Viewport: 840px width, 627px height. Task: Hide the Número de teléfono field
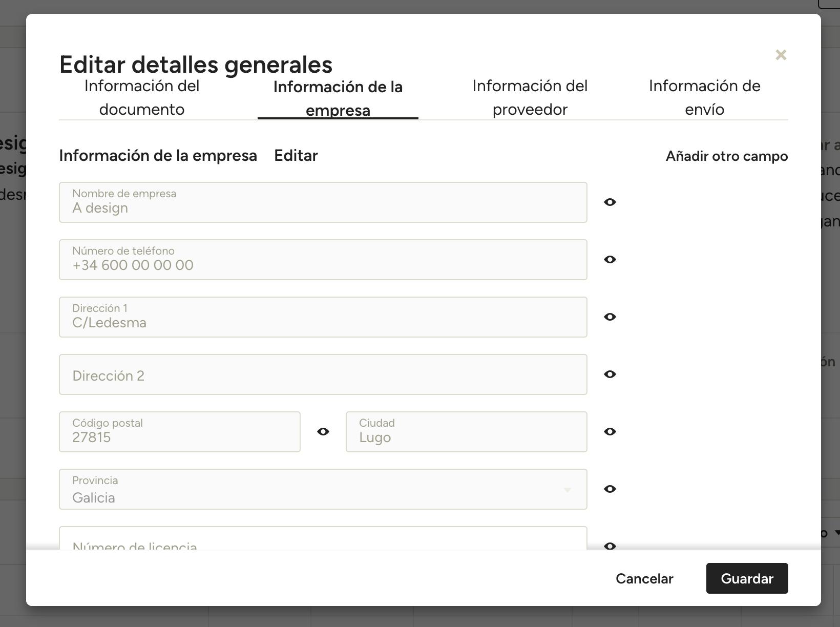coord(610,260)
